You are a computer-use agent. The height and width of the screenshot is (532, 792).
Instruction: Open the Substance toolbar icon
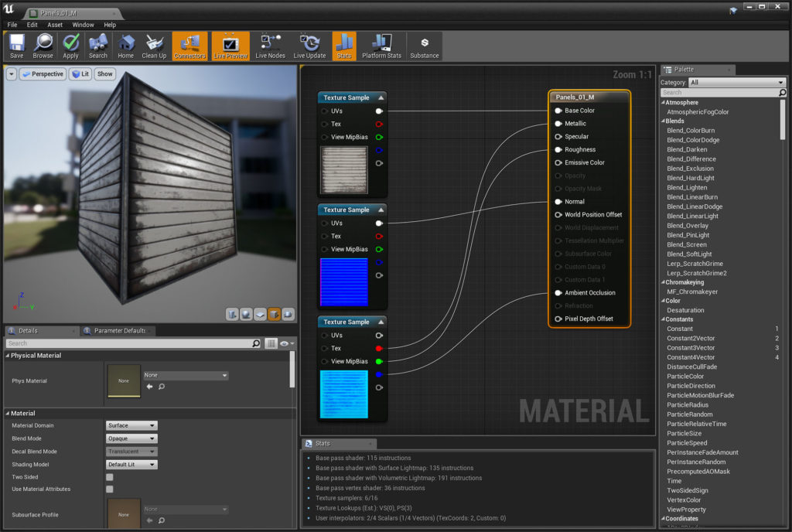(x=424, y=46)
